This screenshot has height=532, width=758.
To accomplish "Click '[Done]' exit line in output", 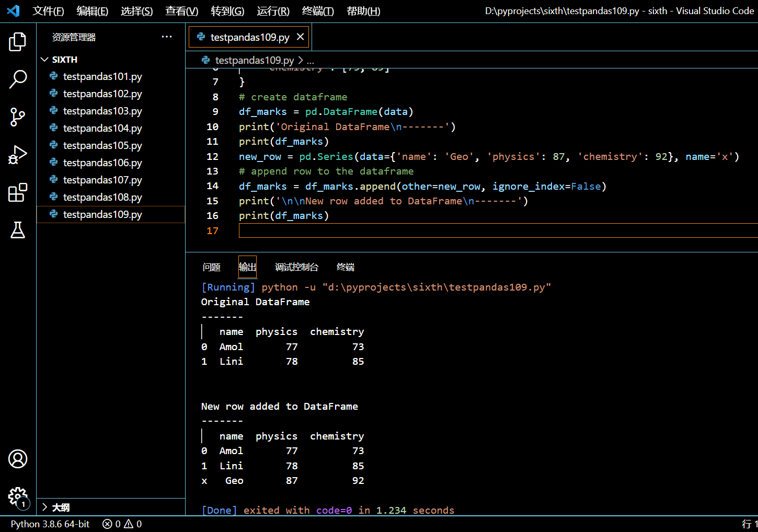I will (328, 510).
